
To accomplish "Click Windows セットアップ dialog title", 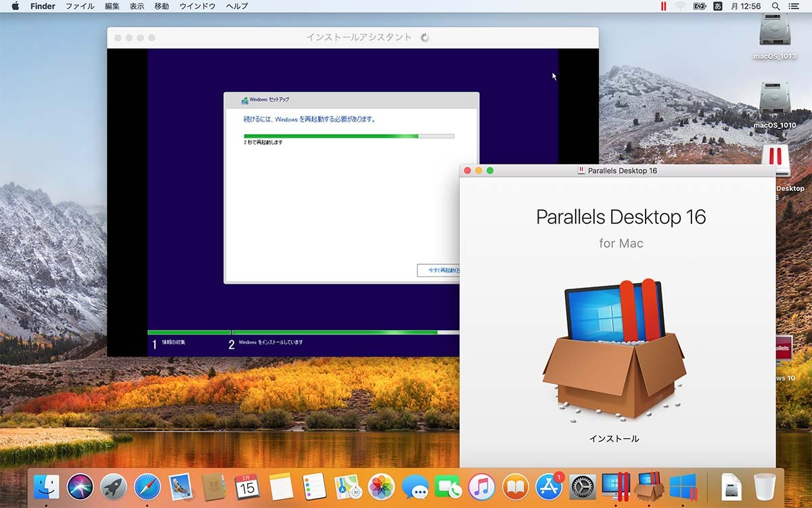I will tap(269, 100).
